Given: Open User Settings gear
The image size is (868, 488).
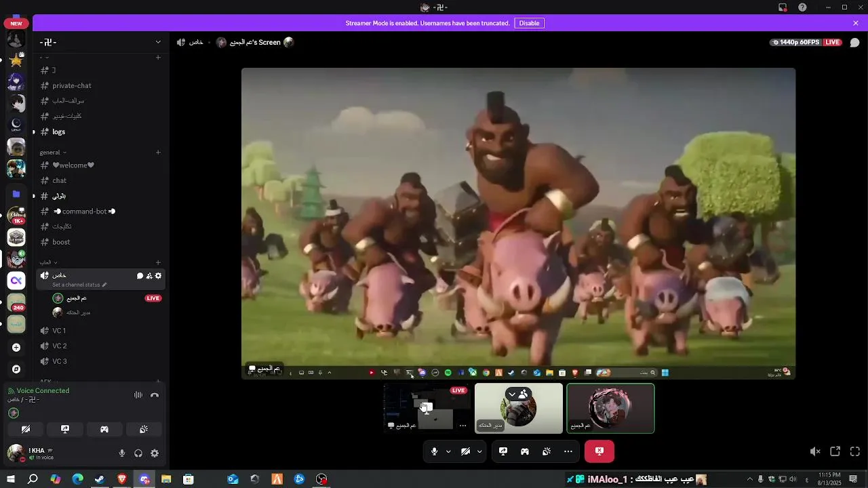Looking at the screenshot, I should coord(155,453).
